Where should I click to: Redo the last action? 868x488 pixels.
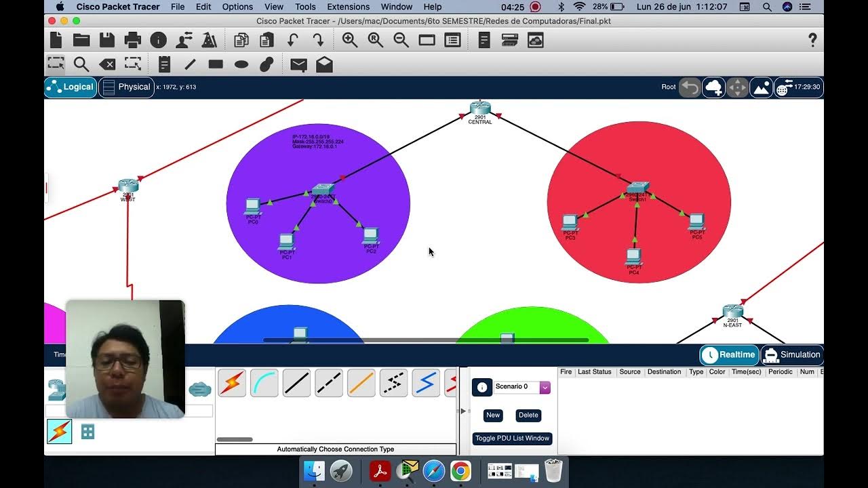click(x=318, y=41)
